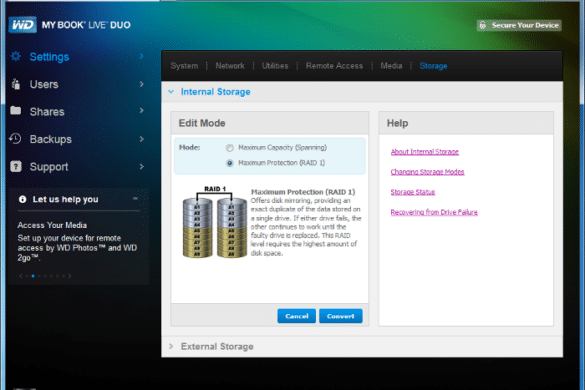Click the Help panel title

pos(397,123)
